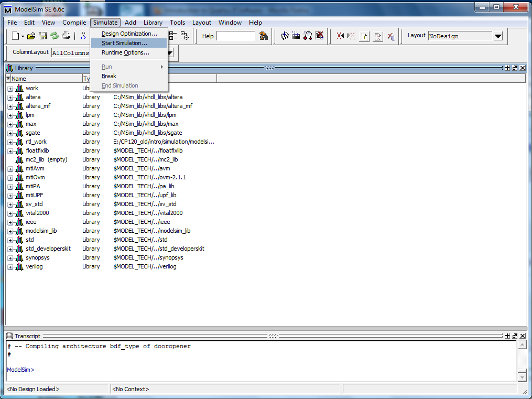Image resolution: width=532 pixels, height=399 pixels.
Task: Click the Transcript scrollbar down arrow
Action: [522, 376]
